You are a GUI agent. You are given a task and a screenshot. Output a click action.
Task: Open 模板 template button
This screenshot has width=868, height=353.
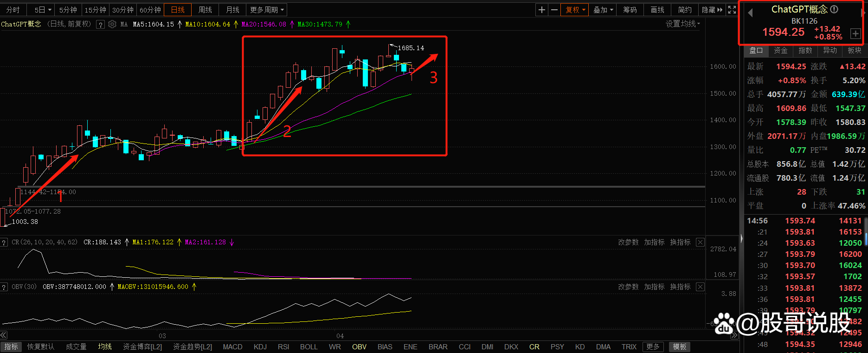pyautogui.click(x=680, y=347)
